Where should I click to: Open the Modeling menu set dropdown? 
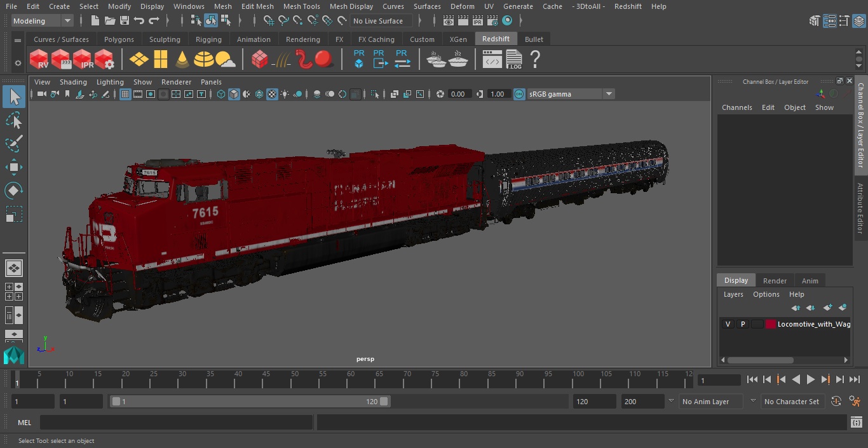tap(43, 21)
